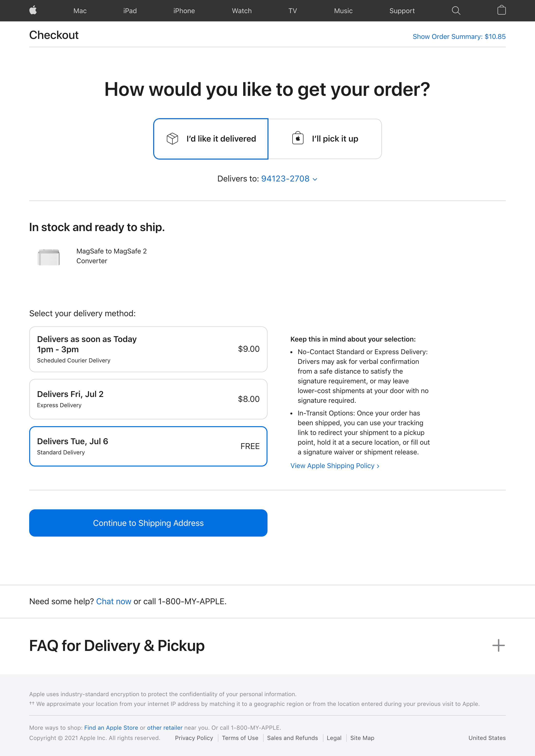Open Find an Apple Store link
This screenshot has width=535, height=756.
(111, 728)
